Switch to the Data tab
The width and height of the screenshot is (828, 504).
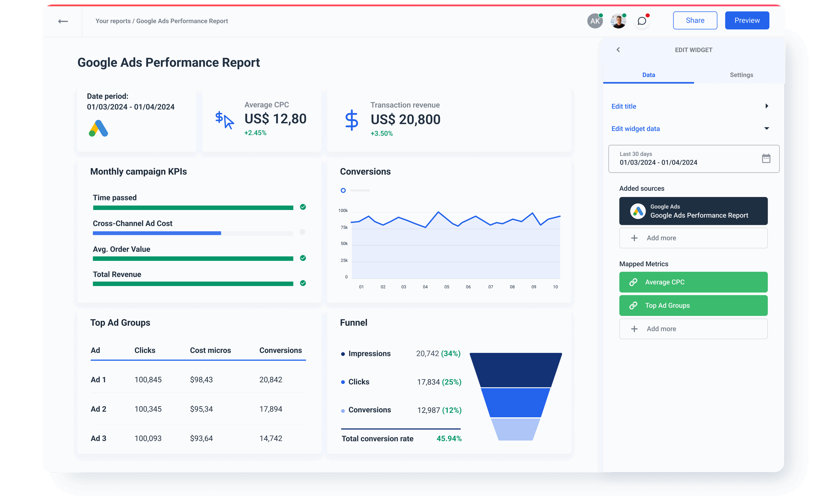(648, 75)
